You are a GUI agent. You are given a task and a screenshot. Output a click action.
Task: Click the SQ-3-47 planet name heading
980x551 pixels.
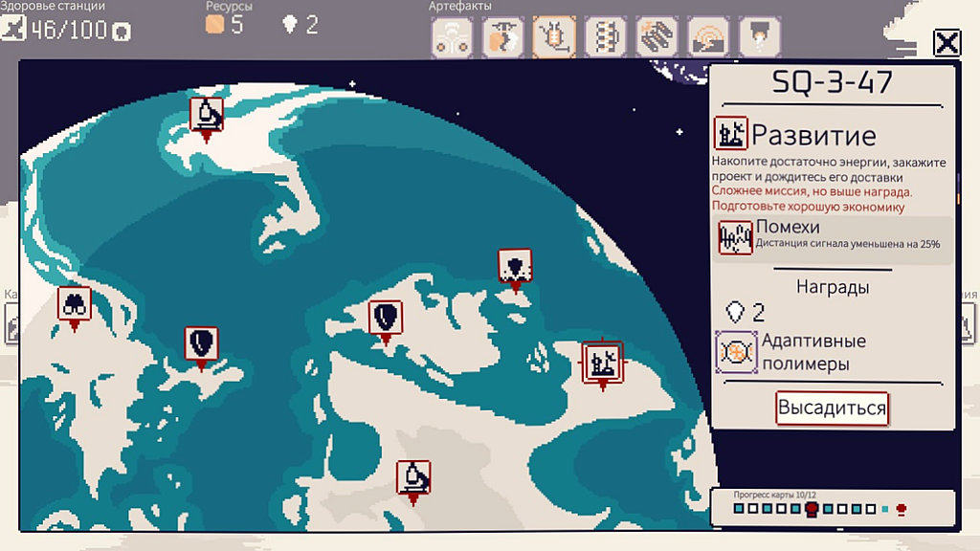click(832, 82)
